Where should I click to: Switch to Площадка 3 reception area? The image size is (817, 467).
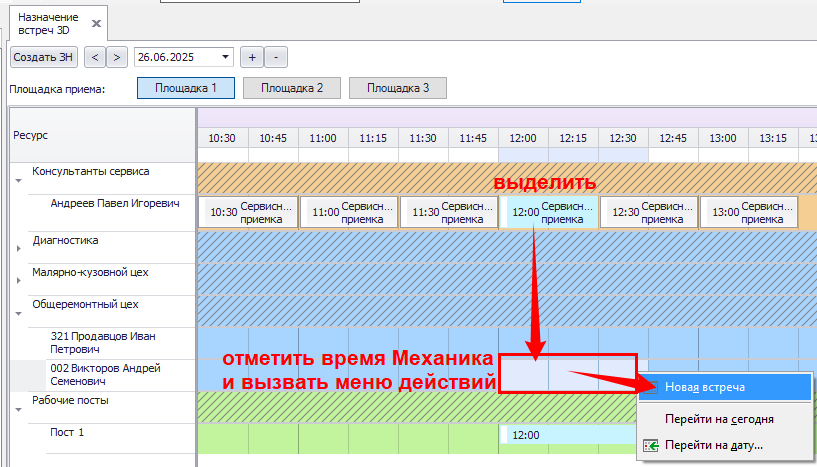pyautogui.click(x=397, y=88)
